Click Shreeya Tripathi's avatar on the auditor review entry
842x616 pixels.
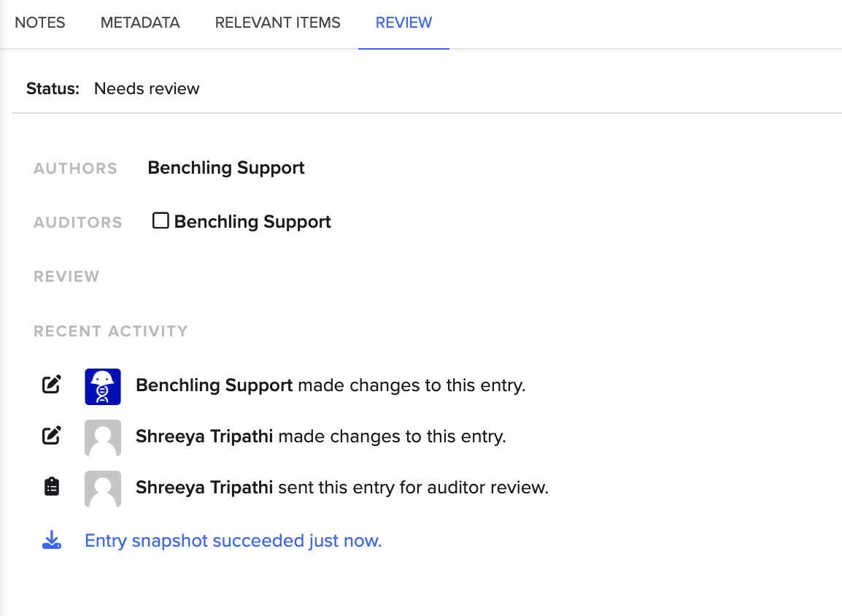103,488
